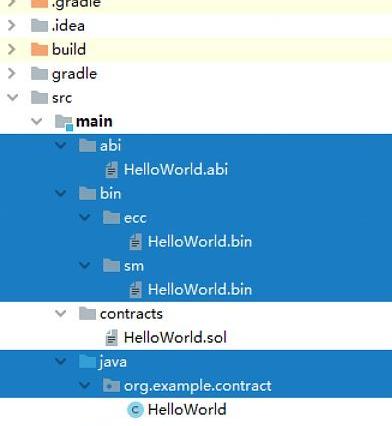
Task: Collapse the src folder
Action: click(x=12, y=97)
